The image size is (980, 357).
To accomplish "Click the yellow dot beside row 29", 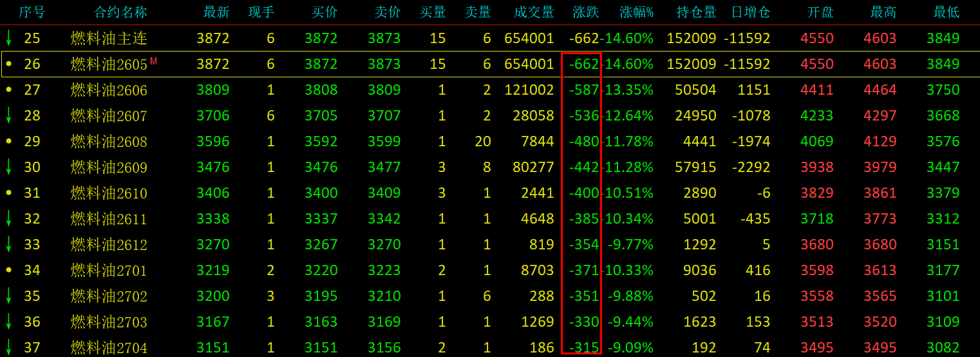I will (8, 141).
